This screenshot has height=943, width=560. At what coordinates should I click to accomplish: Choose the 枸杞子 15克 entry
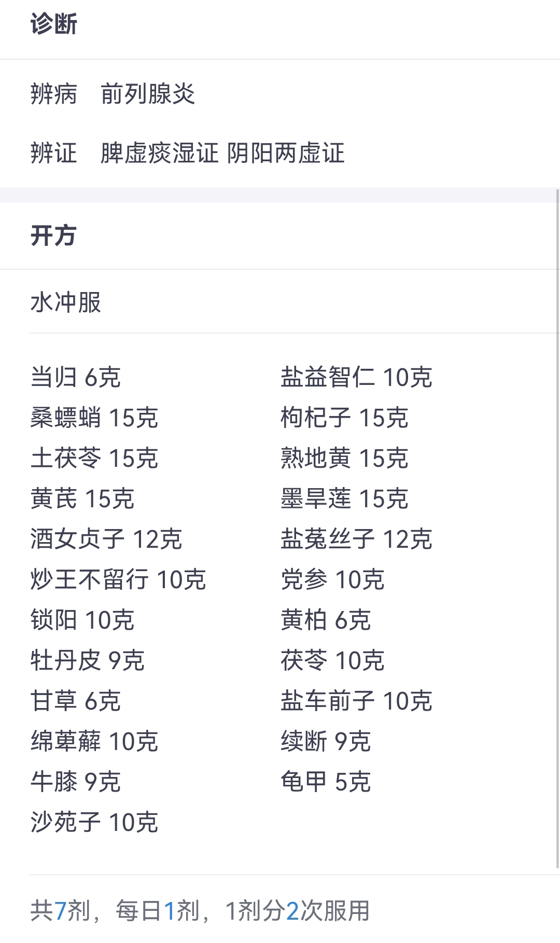[344, 418]
